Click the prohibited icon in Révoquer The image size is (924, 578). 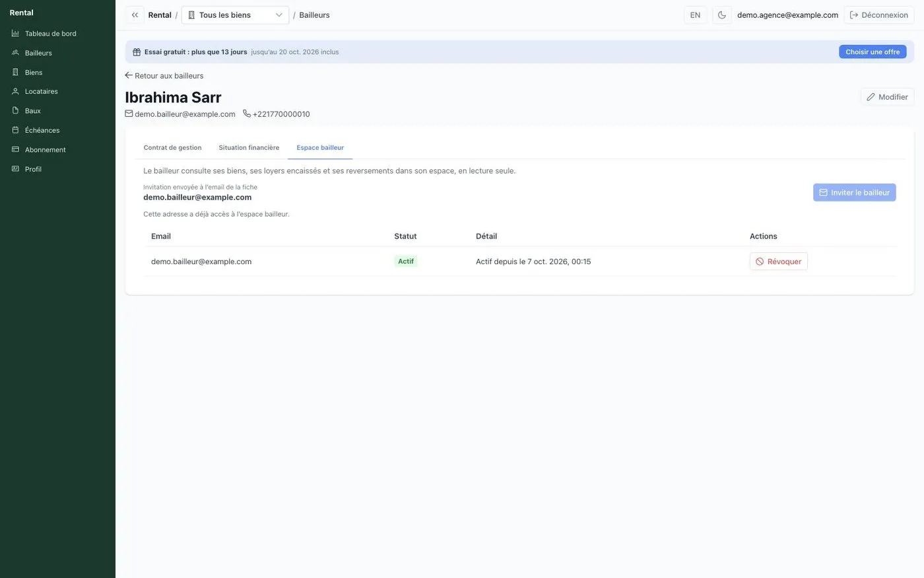(x=760, y=262)
